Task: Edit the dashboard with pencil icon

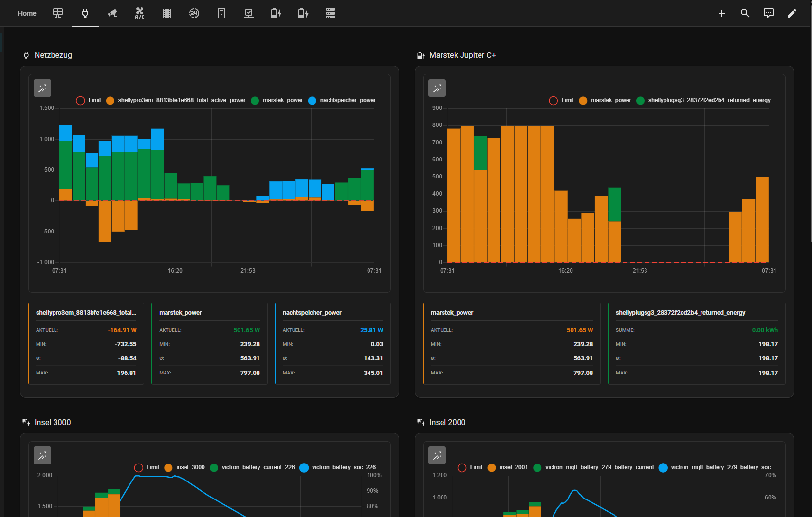Action: coord(792,13)
